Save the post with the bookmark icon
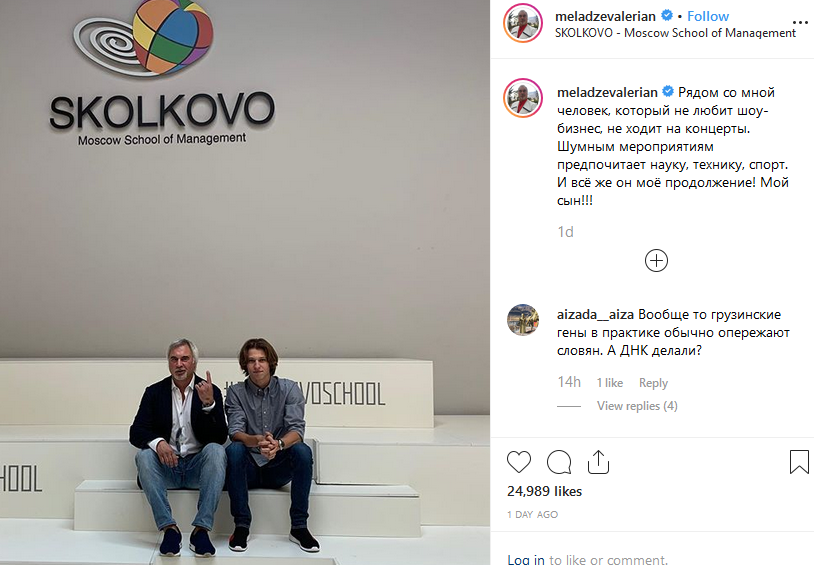This screenshot has width=814, height=565. pyautogui.click(x=799, y=462)
